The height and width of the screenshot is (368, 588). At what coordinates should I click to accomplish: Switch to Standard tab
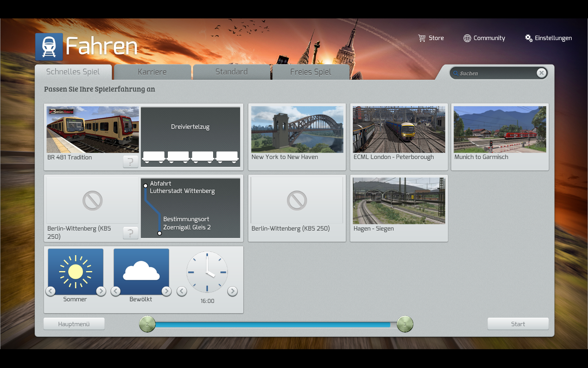tap(232, 72)
